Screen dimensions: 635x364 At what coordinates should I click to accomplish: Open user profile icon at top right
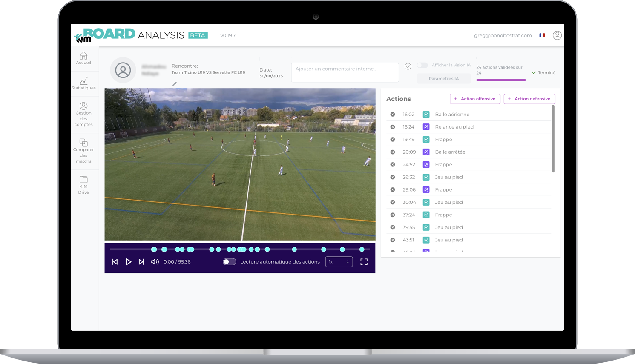tap(557, 36)
